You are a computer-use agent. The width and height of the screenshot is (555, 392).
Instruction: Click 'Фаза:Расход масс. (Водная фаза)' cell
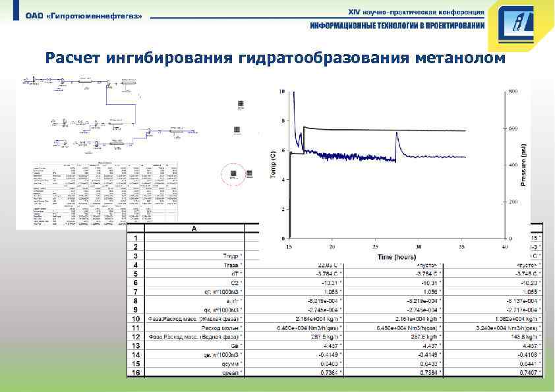194,337
